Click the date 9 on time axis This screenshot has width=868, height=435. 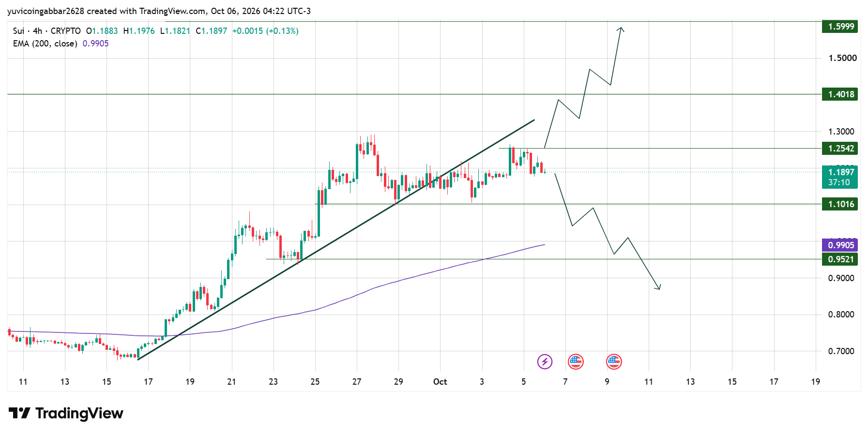pos(607,382)
